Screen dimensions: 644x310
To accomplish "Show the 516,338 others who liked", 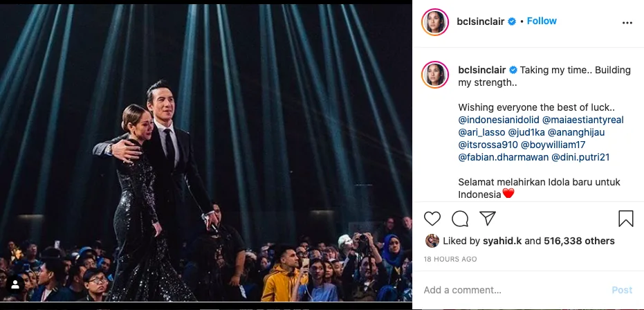I will click(x=580, y=241).
